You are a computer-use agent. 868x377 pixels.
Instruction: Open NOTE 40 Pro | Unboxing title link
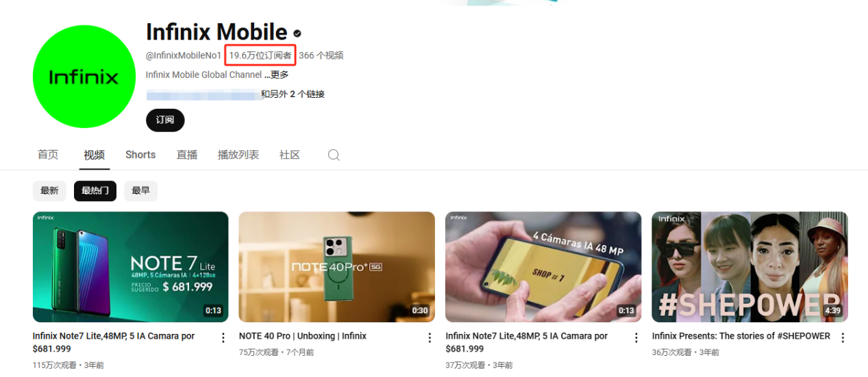[x=303, y=336]
